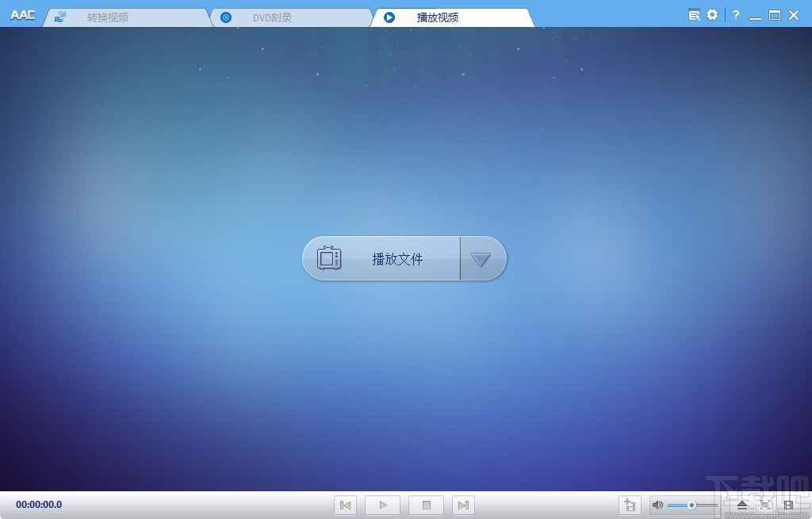This screenshot has width=812, height=519.
Task: Open the settings gear icon
Action: click(711, 13)
